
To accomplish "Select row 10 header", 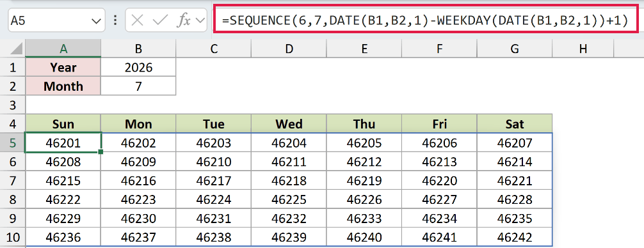I will click(x=12, y=237).
